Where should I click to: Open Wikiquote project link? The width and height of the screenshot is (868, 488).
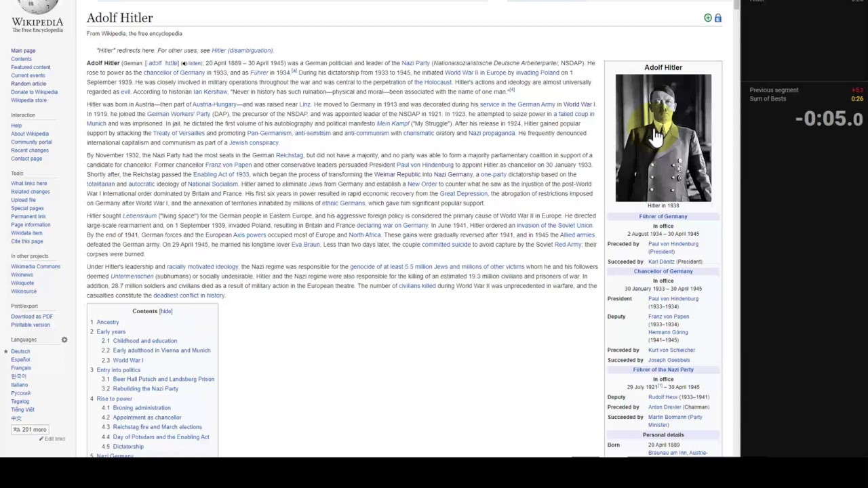pos(22,283)
